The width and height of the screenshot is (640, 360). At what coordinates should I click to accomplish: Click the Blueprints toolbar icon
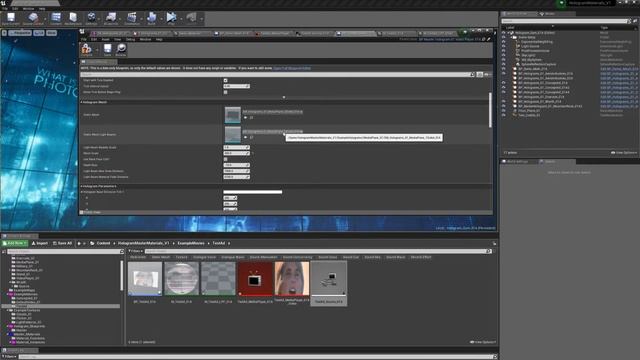point(111,18)
